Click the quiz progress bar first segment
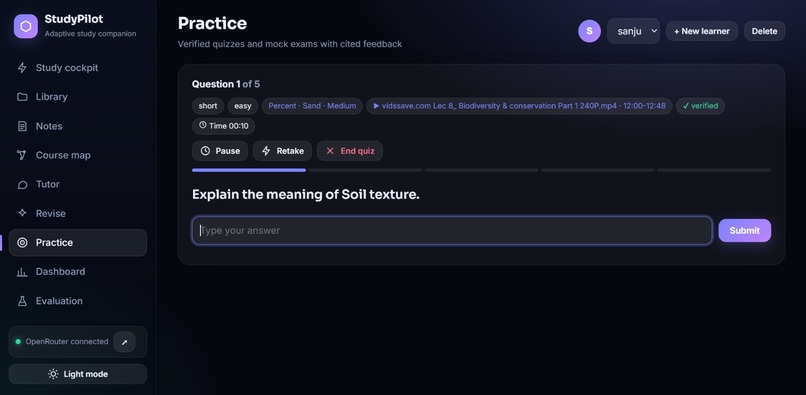Screen dimensions: 806x395 click(x=249, y=170)
